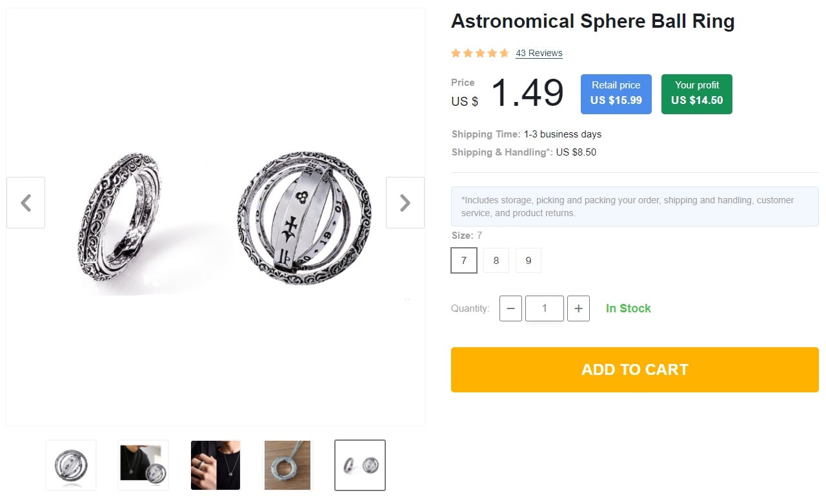Click the Your profit US $14.50 badge

(x=696, y=94)
